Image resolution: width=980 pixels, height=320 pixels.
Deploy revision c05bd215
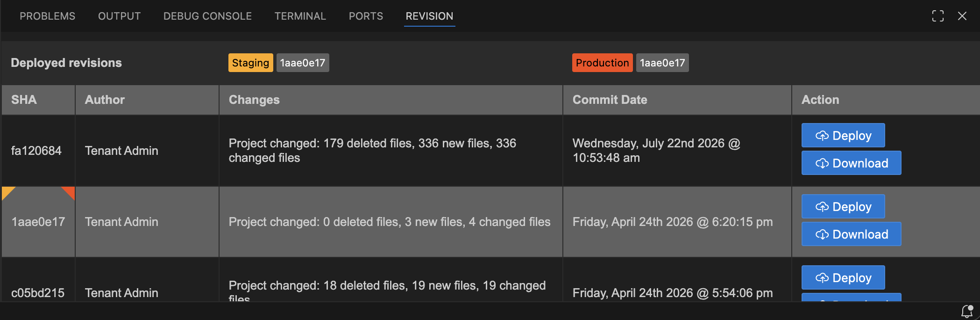[x=843, y=277]
